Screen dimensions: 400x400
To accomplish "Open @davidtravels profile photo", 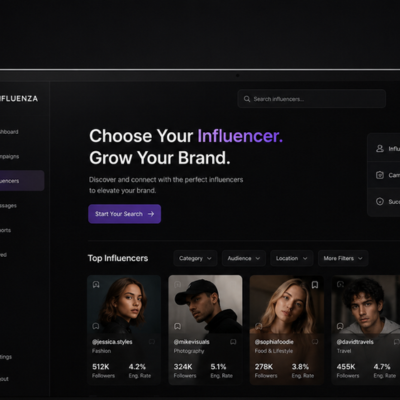I will [366, 304].
